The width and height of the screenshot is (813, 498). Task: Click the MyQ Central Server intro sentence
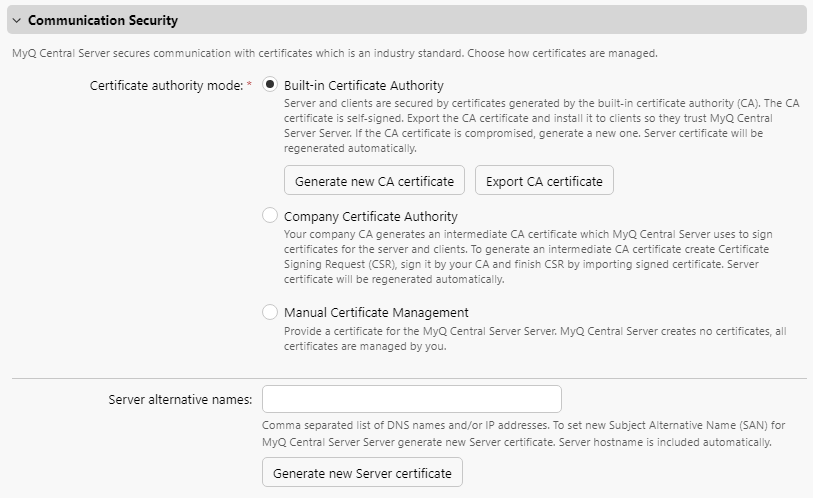(x=334, y=53)
